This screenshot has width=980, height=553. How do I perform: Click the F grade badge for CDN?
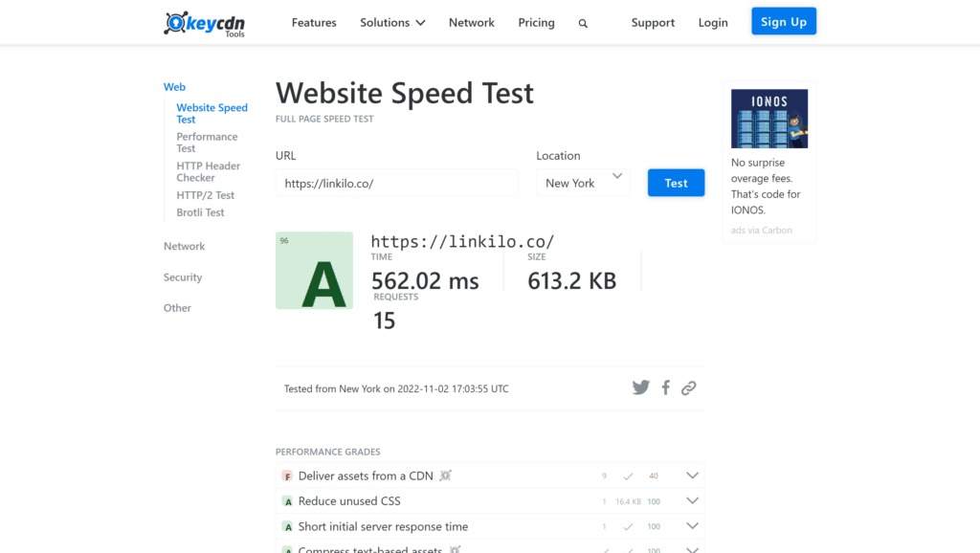click(287, 476)
